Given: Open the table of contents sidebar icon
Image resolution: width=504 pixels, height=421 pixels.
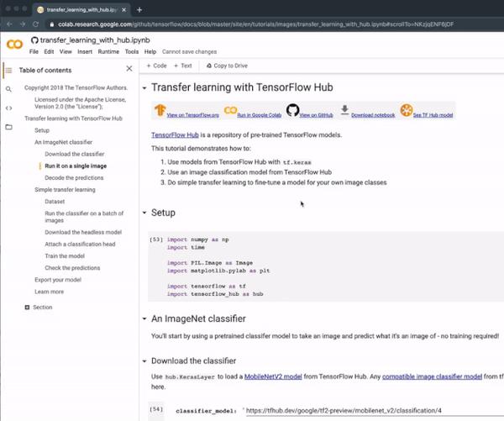Looking at the screenshot, I should 8,70.
